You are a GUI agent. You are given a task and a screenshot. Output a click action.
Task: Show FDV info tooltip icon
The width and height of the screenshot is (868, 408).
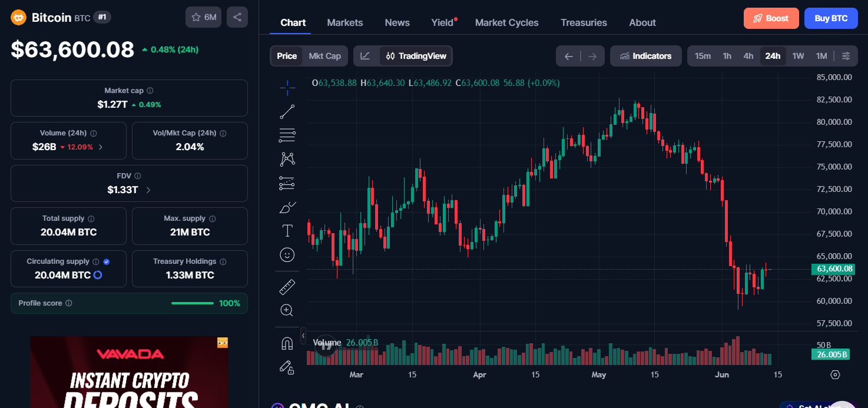pos(137,176)
